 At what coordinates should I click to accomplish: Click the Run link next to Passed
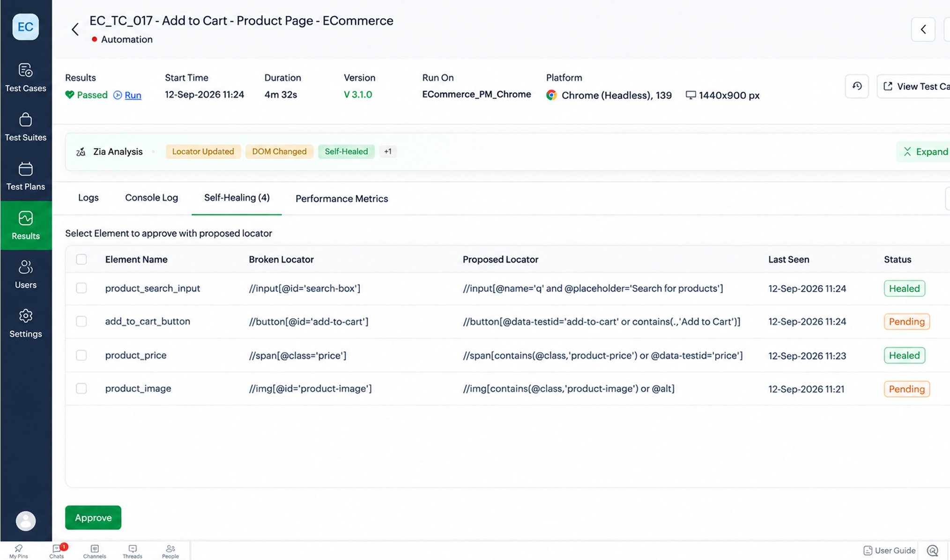(x=133, y=95)
